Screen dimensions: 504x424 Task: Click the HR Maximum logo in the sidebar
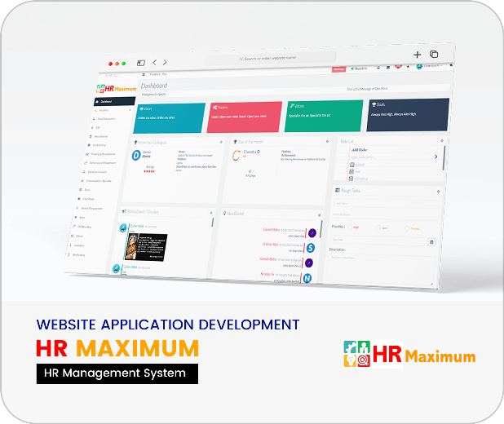tap(116, 88)
